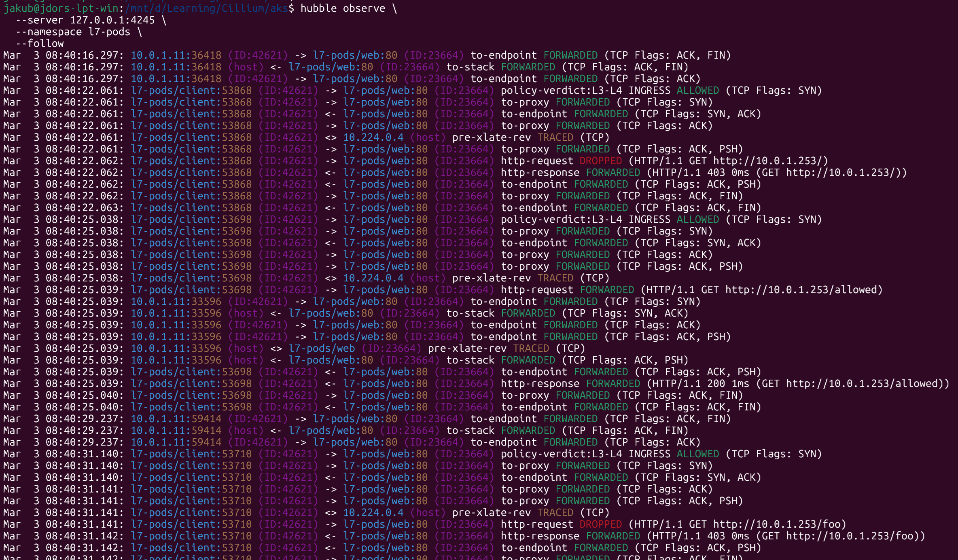Screen dimensions: 958x560
Task: Click the '--server 127.0.0.1:4245' argument
Action: 85,20
